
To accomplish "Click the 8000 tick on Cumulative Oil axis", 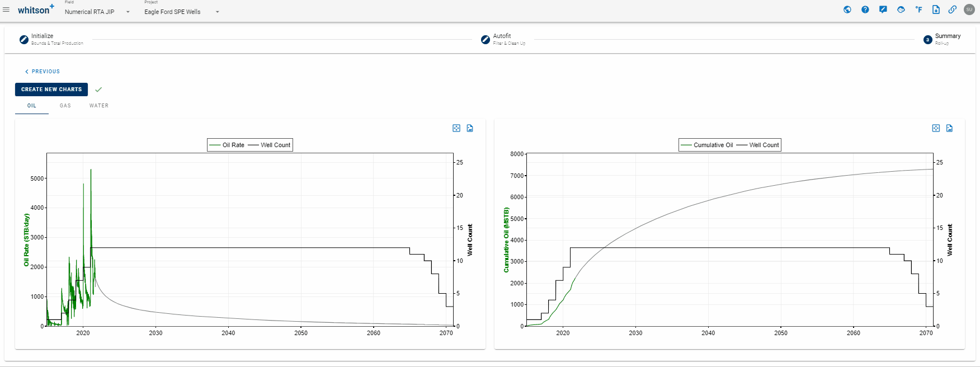I will [517, 154].
